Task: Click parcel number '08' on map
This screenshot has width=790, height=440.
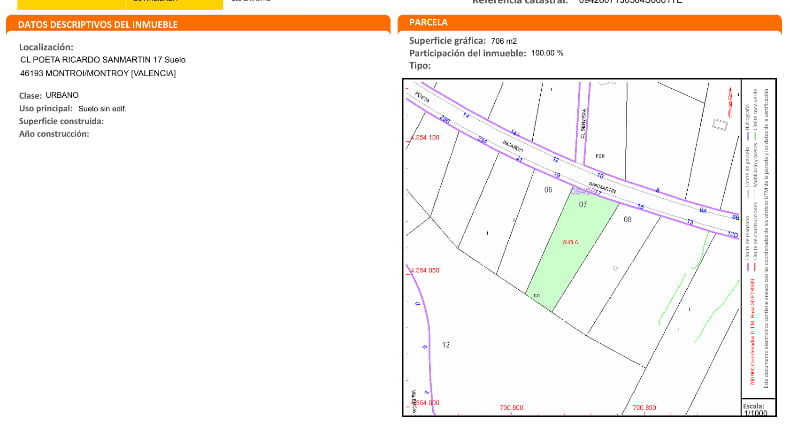Action: pyautogui.click(x=627, y=219)
